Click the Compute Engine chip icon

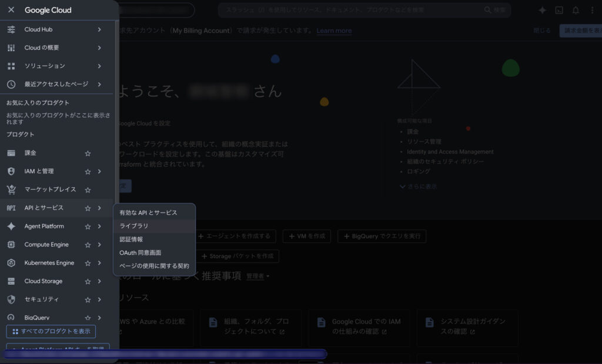coord(11,244)
